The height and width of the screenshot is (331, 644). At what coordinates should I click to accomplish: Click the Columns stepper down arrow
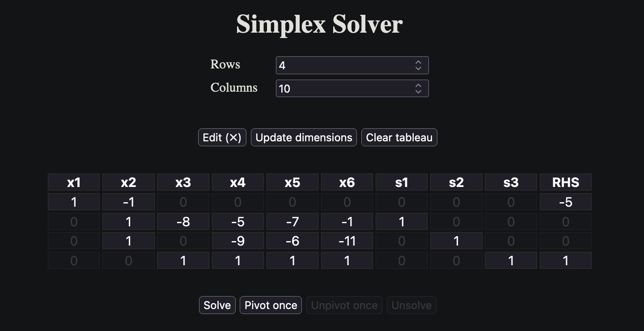pos(418,91)
